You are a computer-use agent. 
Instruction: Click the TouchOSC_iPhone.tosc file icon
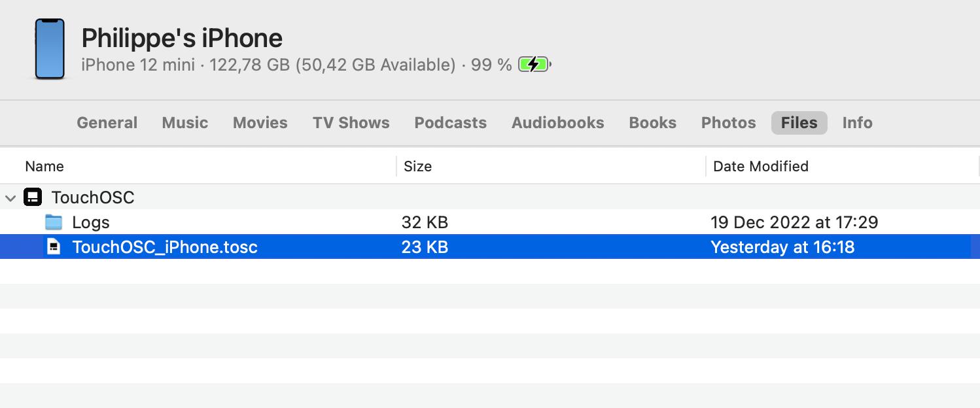(x=54, y=247)
